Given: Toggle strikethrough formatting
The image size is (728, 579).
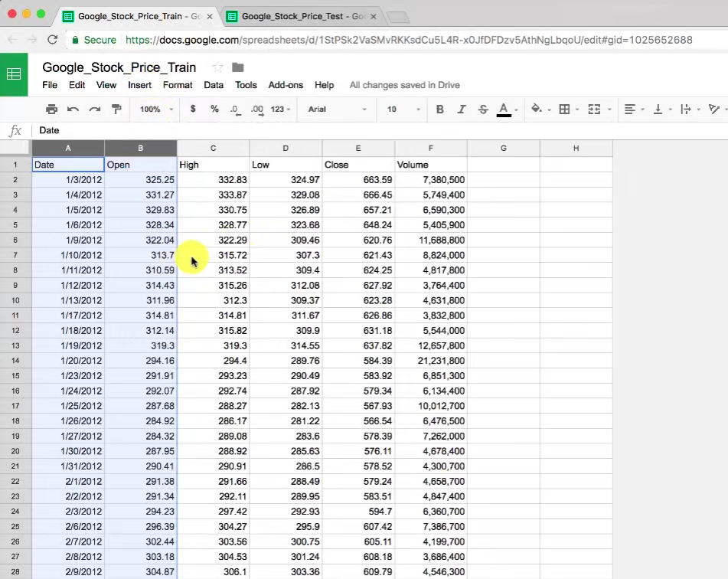Looking at the screenshot, I should (x=482, y=110).
